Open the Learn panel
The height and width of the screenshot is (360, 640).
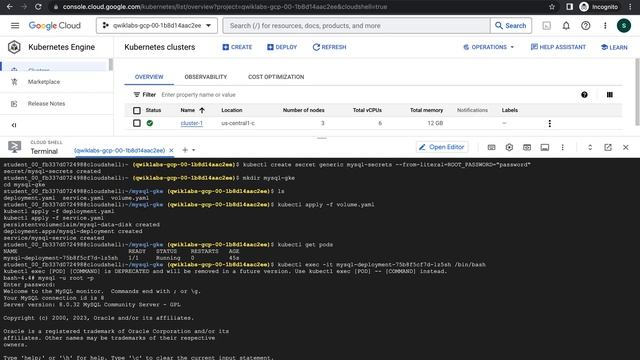tap(614, 47)
